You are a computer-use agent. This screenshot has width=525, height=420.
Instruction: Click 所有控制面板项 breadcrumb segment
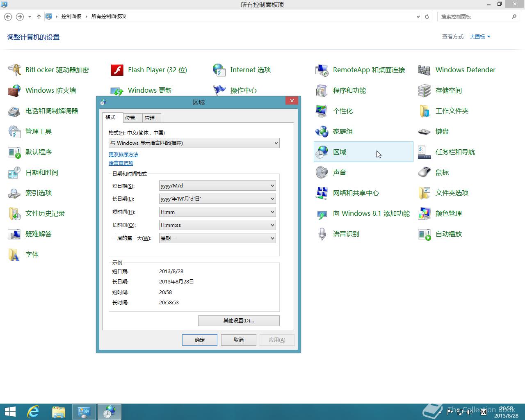[108, 16]
